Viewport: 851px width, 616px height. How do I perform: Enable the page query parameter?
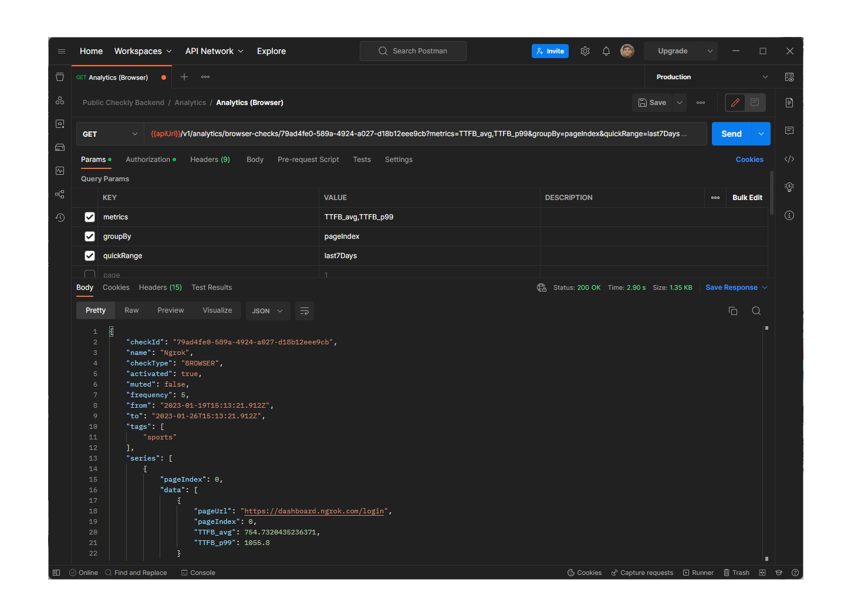[x=89, y=274]
